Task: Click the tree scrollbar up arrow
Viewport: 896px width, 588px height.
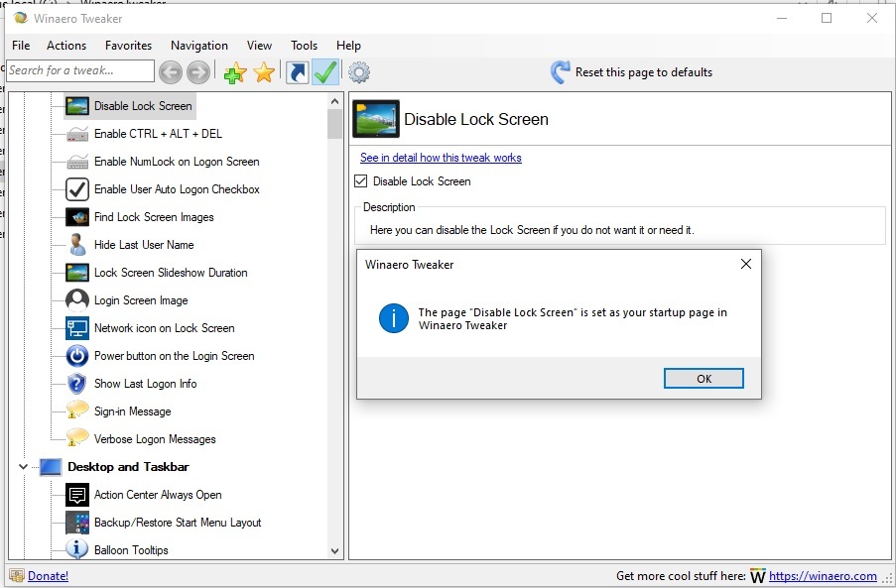Action: pos(334,101)
